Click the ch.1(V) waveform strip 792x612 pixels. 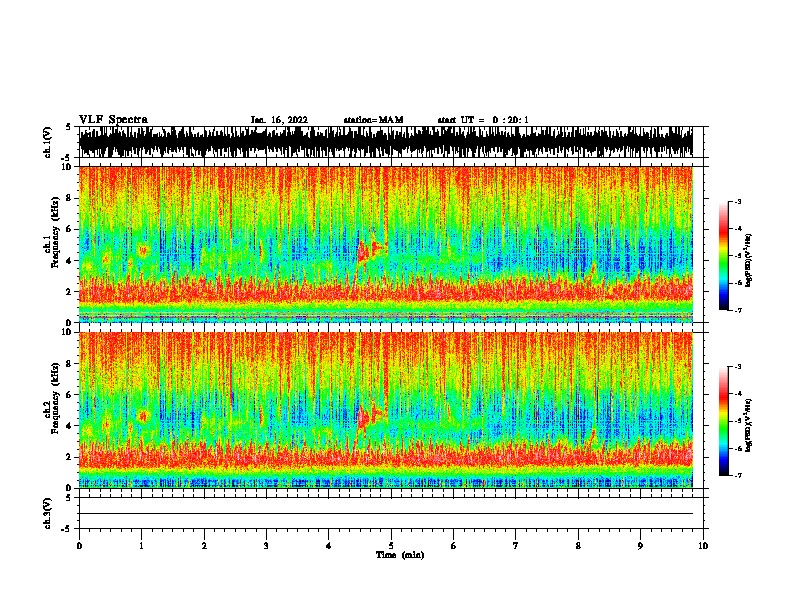click(386, 142)
